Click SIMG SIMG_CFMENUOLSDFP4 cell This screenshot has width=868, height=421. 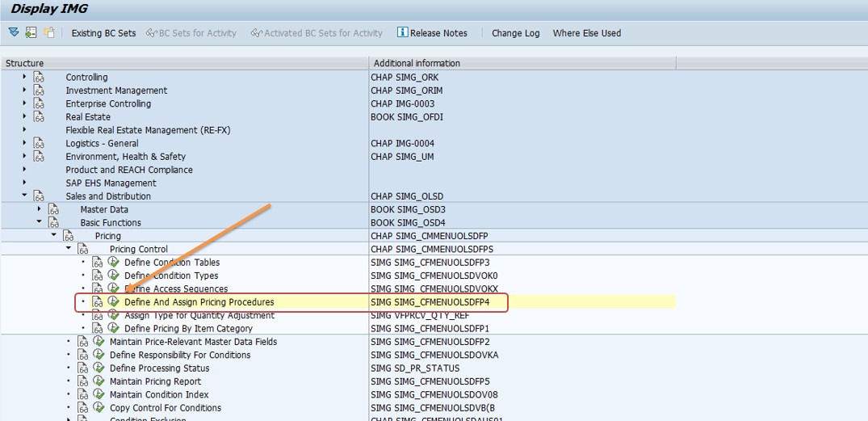point(430,302)
